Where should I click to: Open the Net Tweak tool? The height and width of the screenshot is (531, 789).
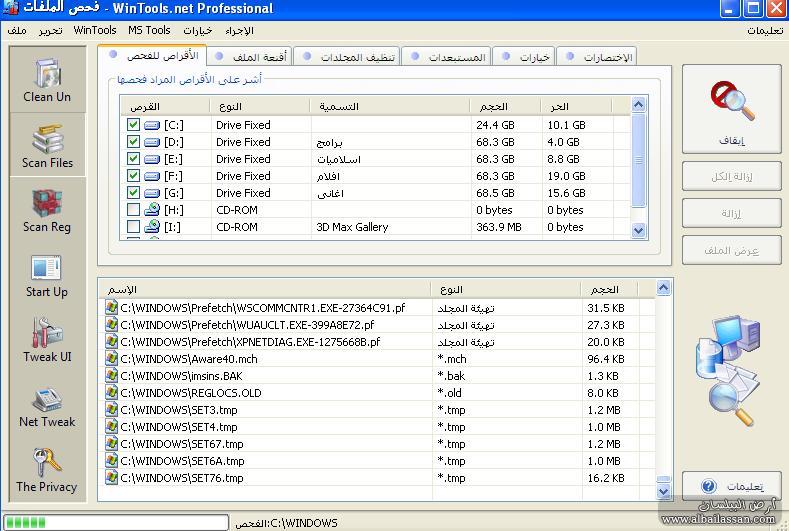pyautogui.click(x=47, y=400)
